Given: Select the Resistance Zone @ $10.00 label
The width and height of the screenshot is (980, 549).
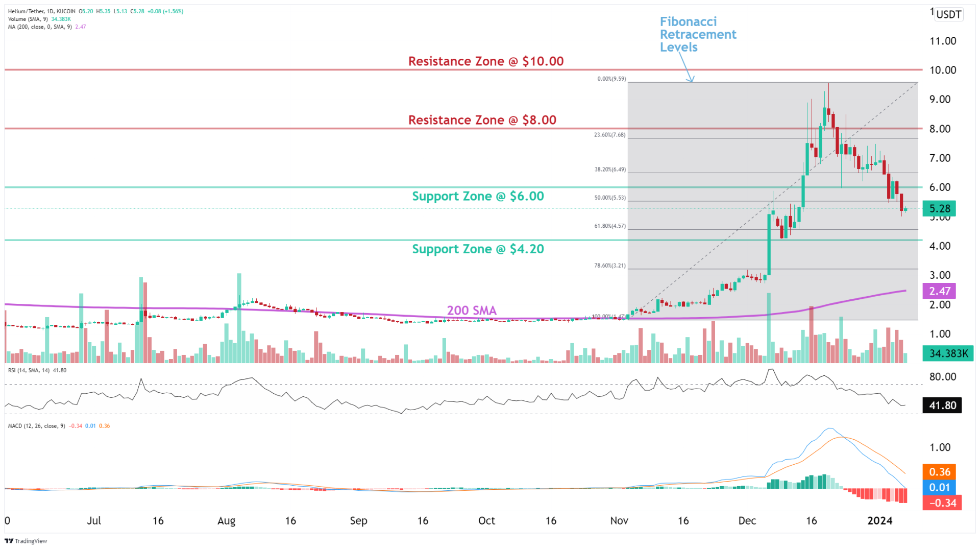Looking at the screenshot, I should 485,61.
